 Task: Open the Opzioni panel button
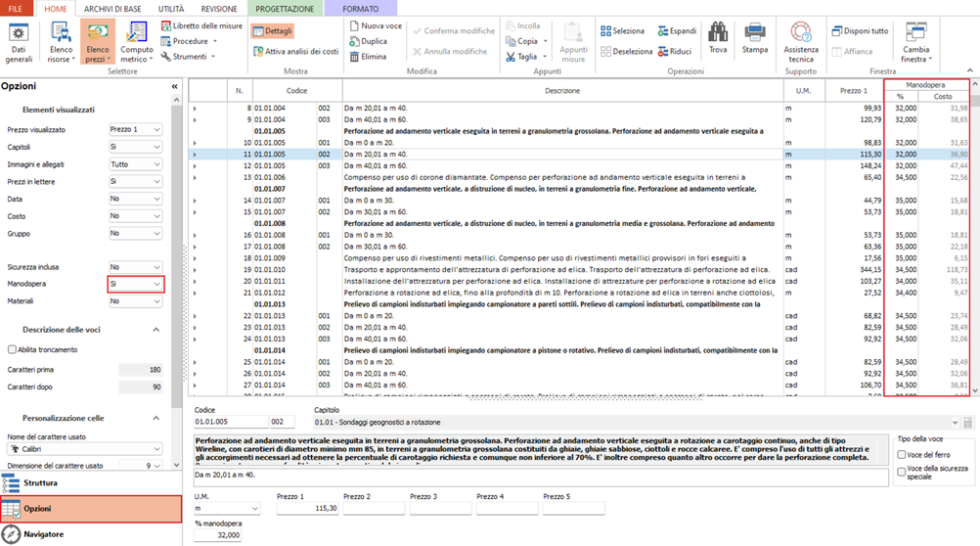(91, 509)
